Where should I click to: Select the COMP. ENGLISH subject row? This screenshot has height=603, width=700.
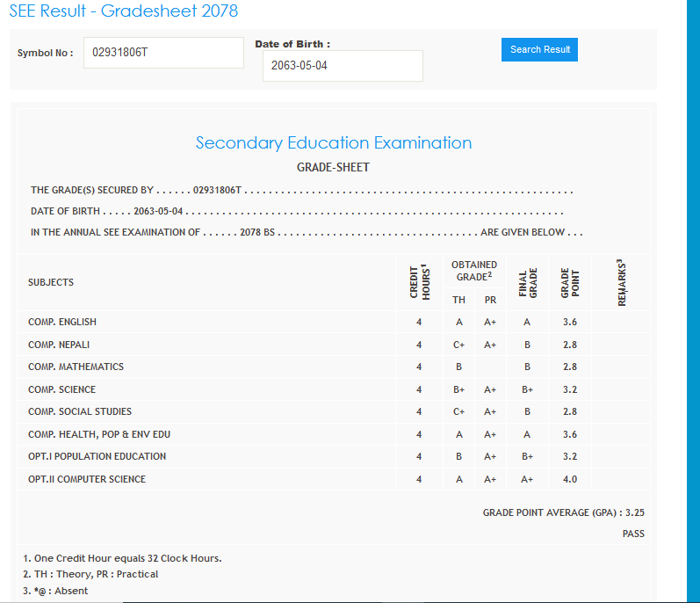62,323
